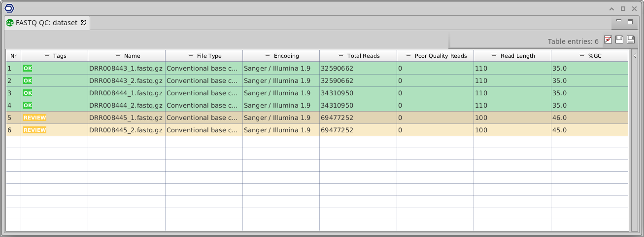Click the REVIEW tag on row 5
644x237 pixels.
[34, 118]
